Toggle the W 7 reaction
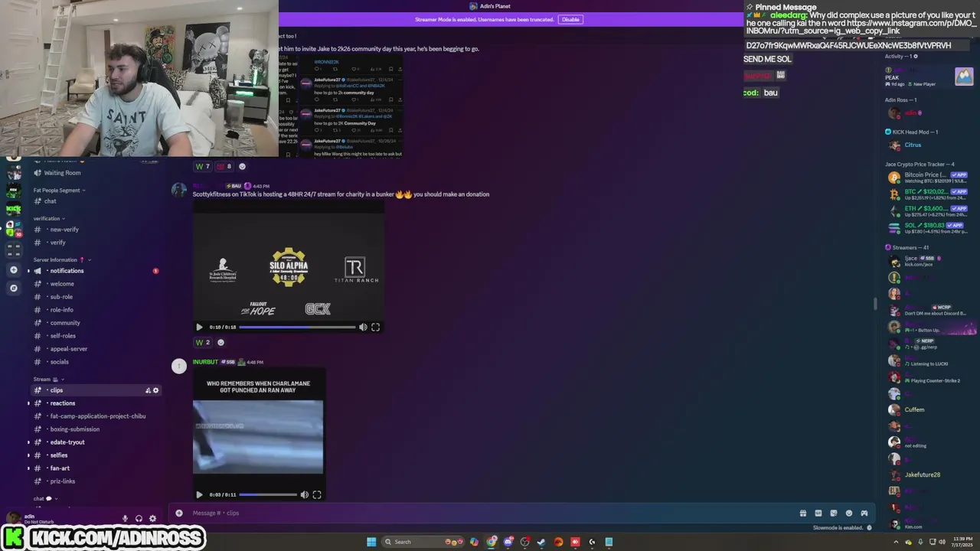 [202, 166]
